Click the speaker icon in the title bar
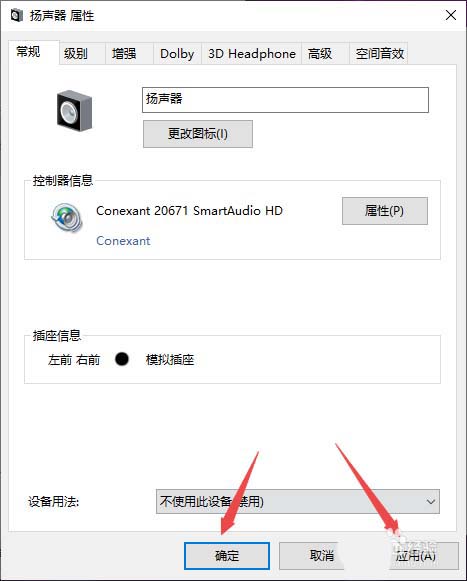This screenshot has height=581, width=467. point(16,16)
